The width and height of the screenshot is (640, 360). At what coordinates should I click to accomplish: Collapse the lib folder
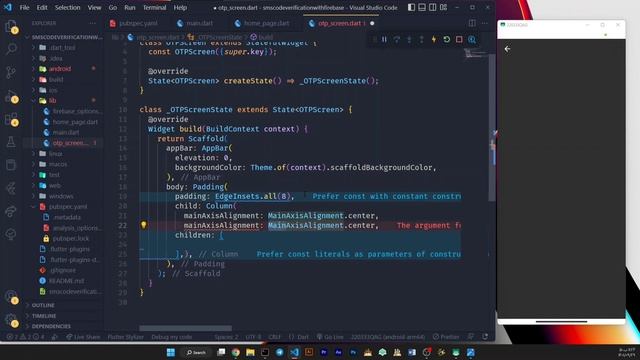click(x=53, y=100)
